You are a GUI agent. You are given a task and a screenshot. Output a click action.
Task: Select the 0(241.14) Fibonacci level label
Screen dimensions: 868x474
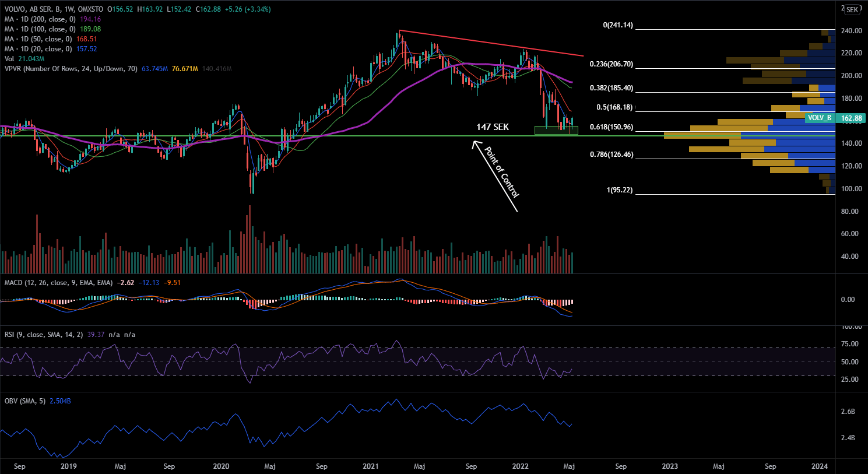[x=617, y=25]
